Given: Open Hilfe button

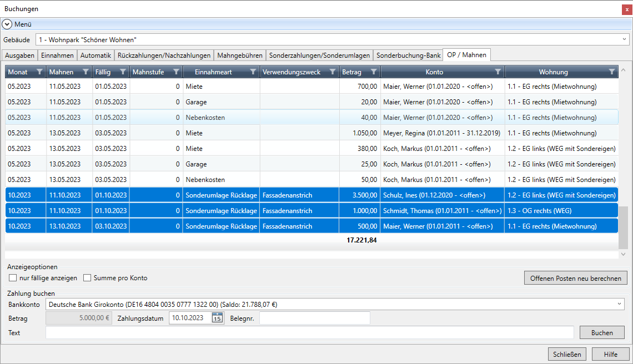Looking at the screenshot, I should [x=610, y=355].
